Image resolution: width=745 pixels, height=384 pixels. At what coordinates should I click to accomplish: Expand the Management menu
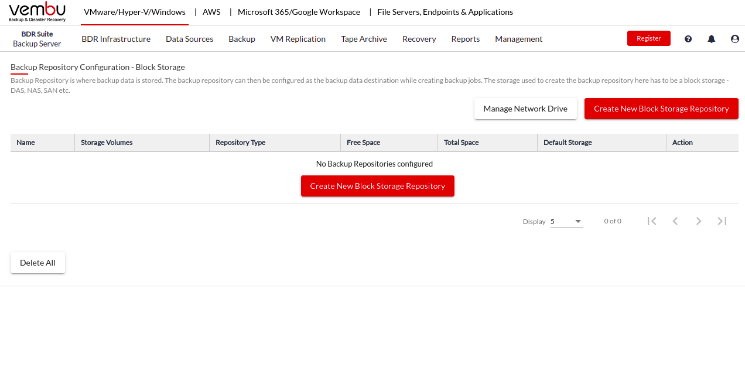[x=518, y=39]
